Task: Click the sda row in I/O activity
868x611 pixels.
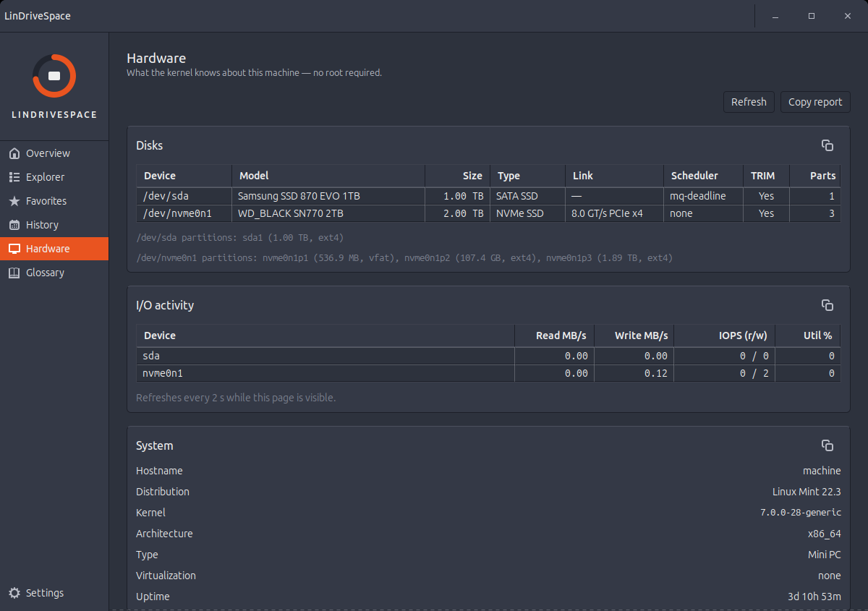Action: pyautogui.click(x=488, y=356)
